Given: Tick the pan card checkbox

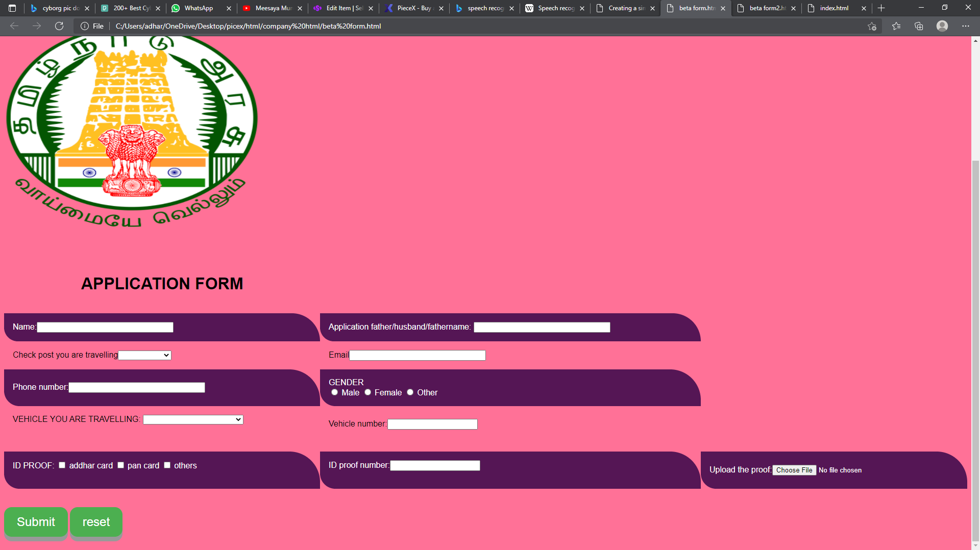Looking at the screenshot, I should tap(121, 465).
